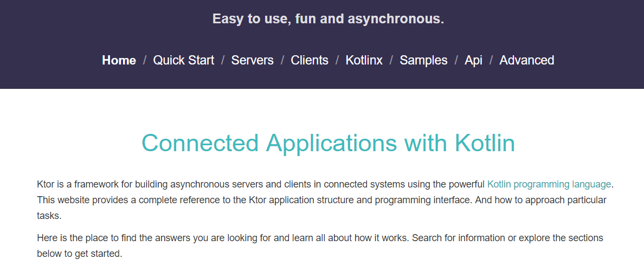Select the Advanced navigation item
Viewport: 644px width, 265px height.
[x=526, y=60]
